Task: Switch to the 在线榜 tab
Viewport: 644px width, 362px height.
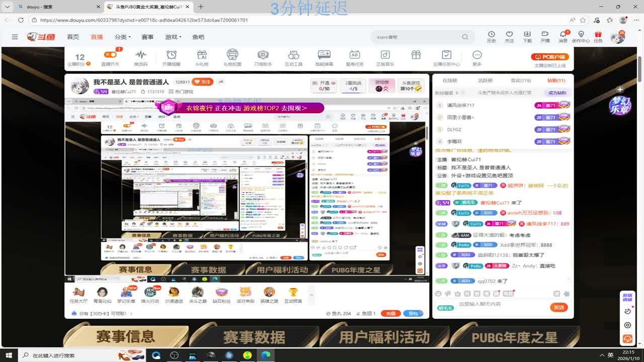Action: 450,80
